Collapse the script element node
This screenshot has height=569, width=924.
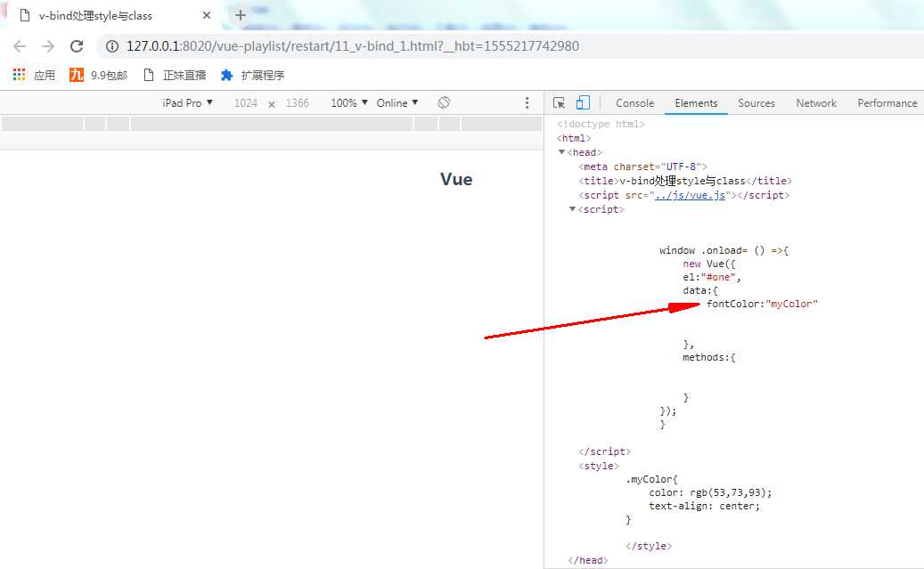[572, 209]
